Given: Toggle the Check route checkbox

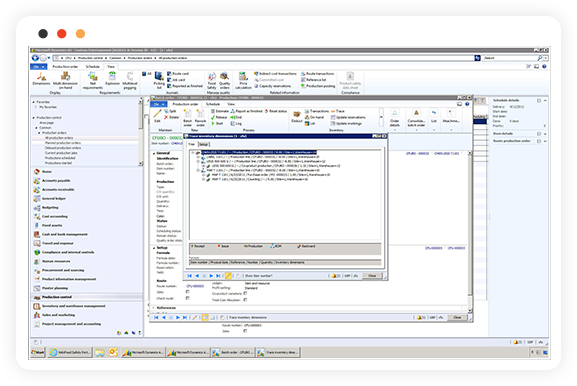Looking at the screenshot, I should point(187,298).
